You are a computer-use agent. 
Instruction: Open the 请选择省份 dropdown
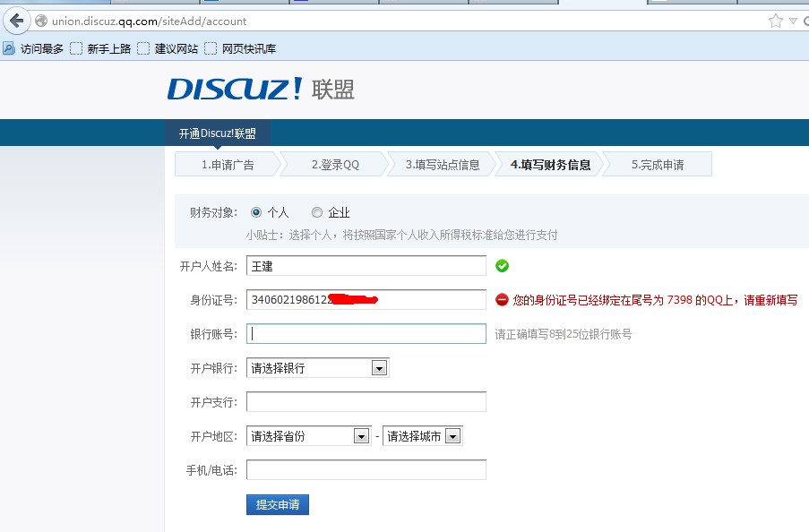(308, 436)
